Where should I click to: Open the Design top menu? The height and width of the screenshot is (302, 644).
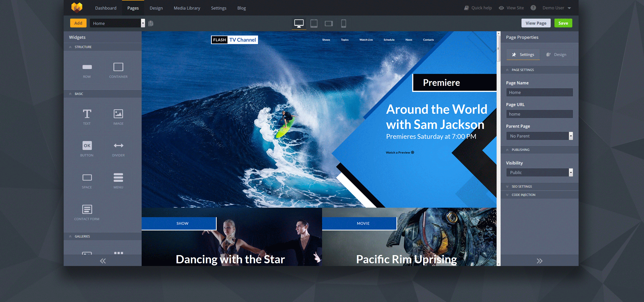coord(156,8)
